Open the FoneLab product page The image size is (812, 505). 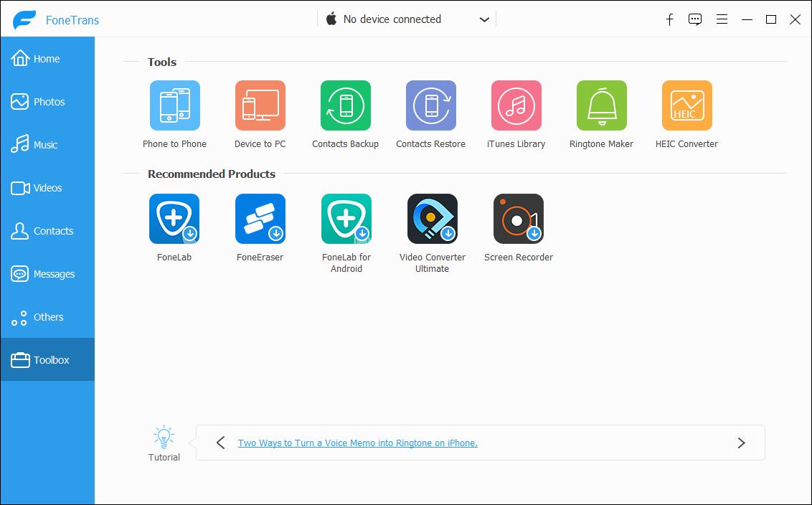point(174,219)
